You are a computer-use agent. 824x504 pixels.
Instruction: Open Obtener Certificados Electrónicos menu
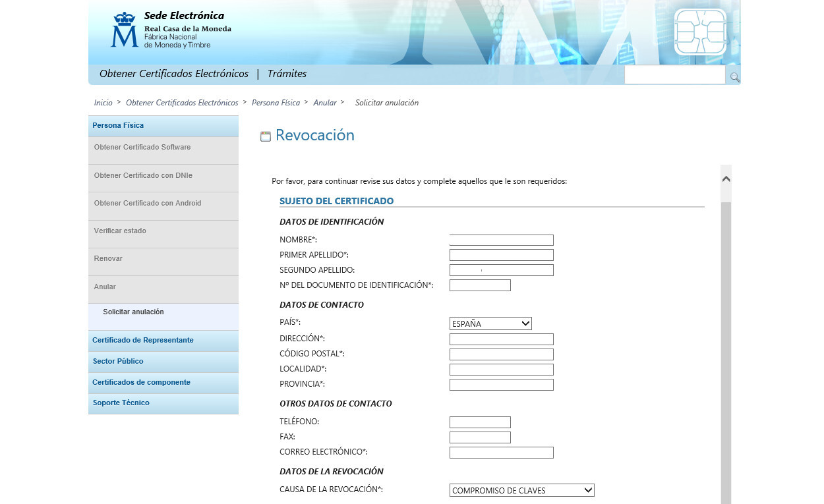[x=174, y=74]
